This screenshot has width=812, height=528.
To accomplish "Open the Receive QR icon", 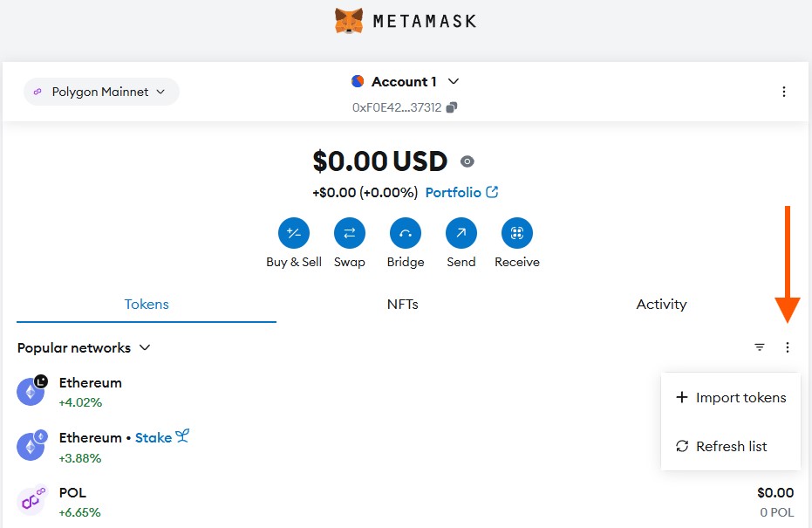I will coord(517,233).
